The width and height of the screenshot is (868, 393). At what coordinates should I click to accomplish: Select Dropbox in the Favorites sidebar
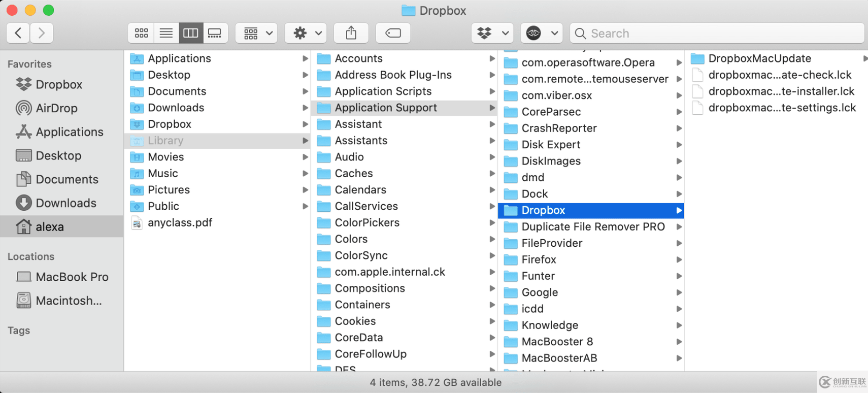(x=62, y=84)
